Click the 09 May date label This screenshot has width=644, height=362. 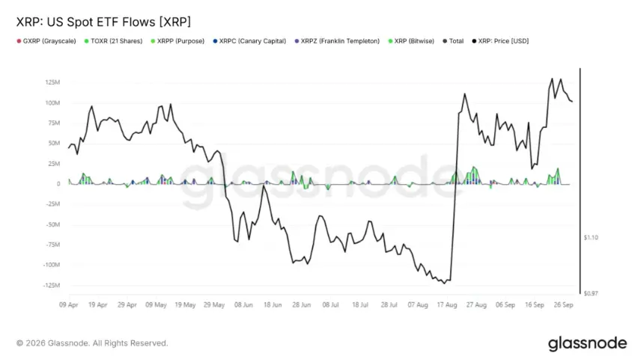[x=156, y=305]
